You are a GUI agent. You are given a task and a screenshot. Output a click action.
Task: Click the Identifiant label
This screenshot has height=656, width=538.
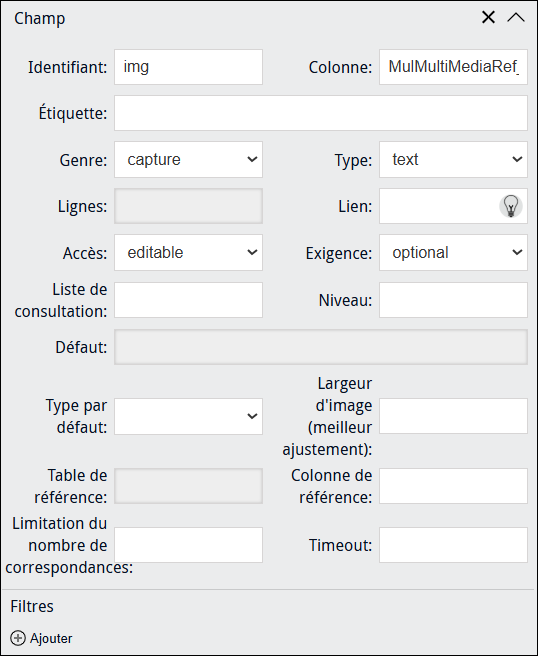[67, 67]
